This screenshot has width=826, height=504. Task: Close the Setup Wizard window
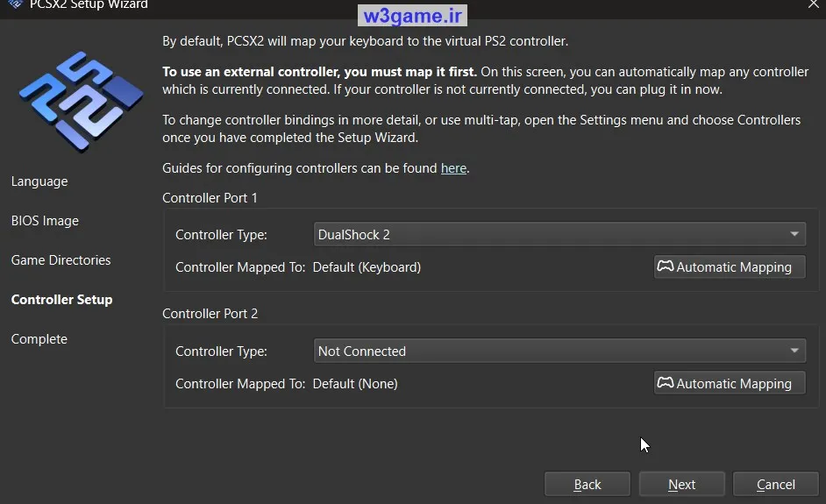coord(814,4)
